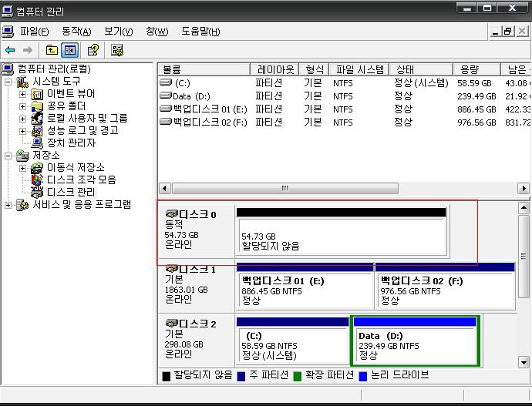Select the (C:) 58.59 GB partition block
The width and height of the screenshot is (532, 406).
click(x=292, y=341)
